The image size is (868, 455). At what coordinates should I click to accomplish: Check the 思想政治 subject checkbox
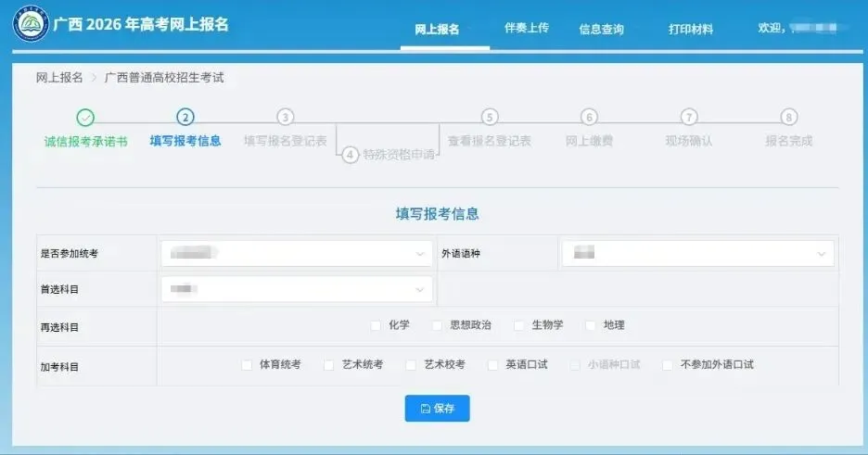click(437, 325)
